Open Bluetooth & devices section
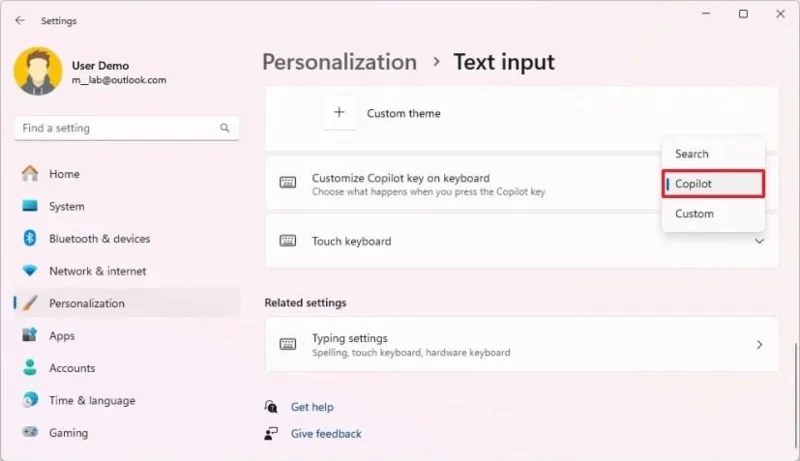 128,239
